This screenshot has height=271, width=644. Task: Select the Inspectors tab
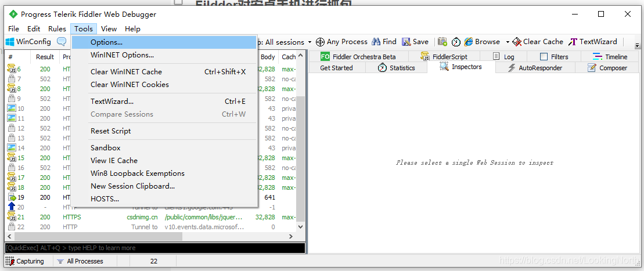click(461, 67)
